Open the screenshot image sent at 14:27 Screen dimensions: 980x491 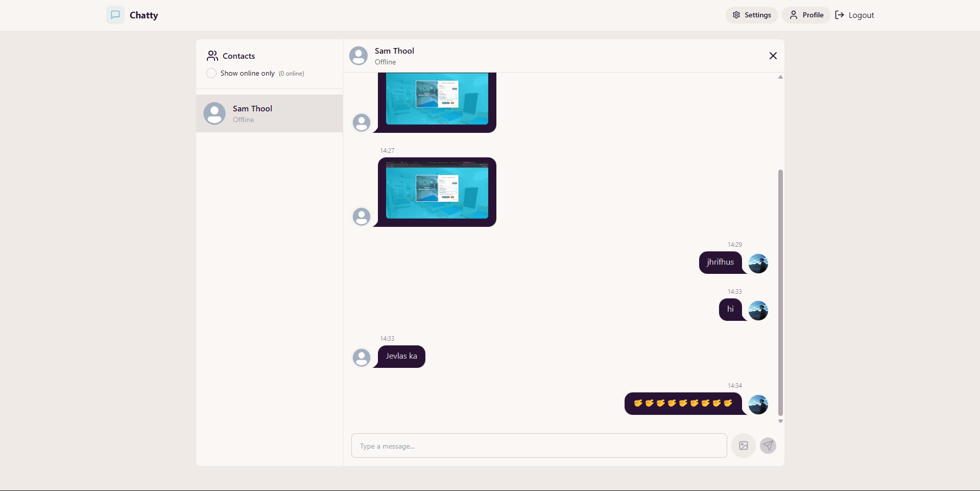pos(436,192)
